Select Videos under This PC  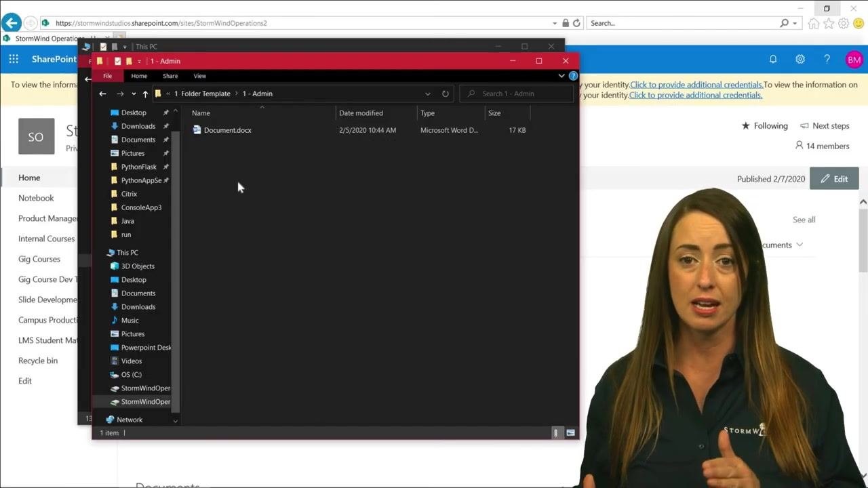coord(132,361)
